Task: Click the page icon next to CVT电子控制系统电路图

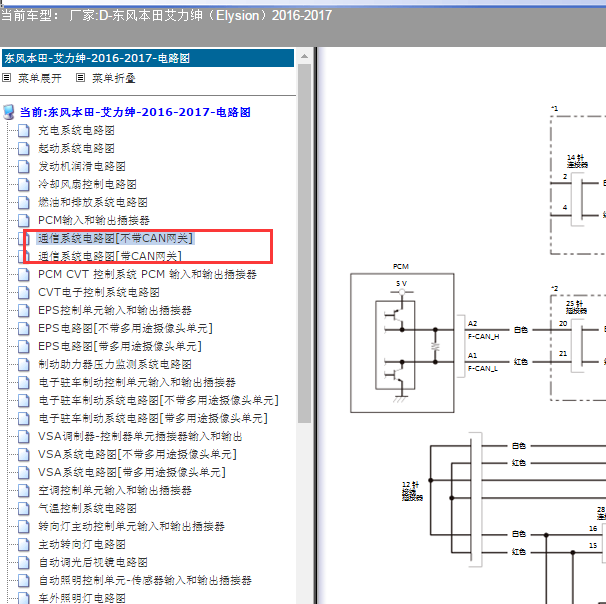Action: (24, 292)
